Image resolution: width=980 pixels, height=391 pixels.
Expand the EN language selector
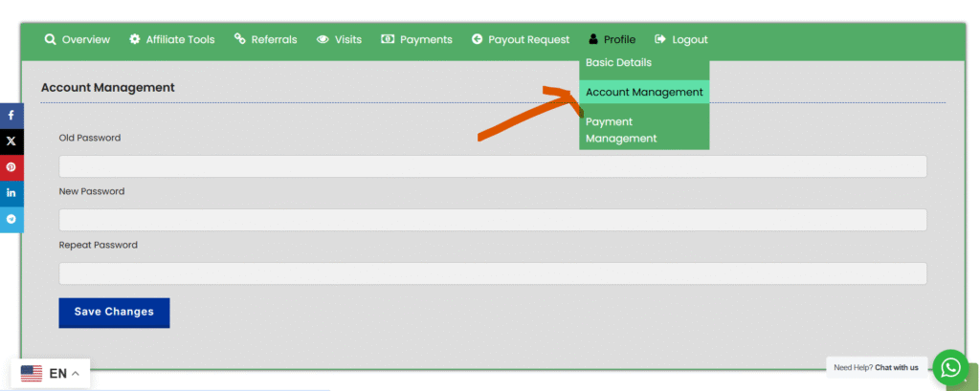[64, 374]
